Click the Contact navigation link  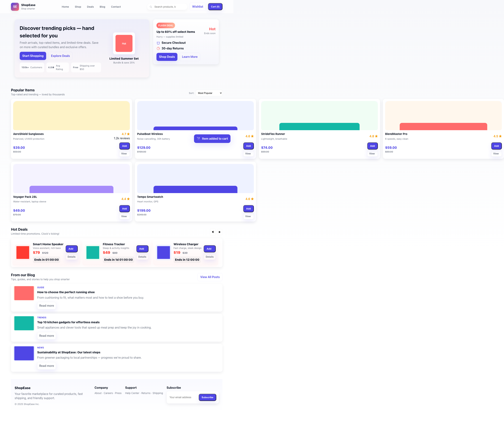pos(116,7)
